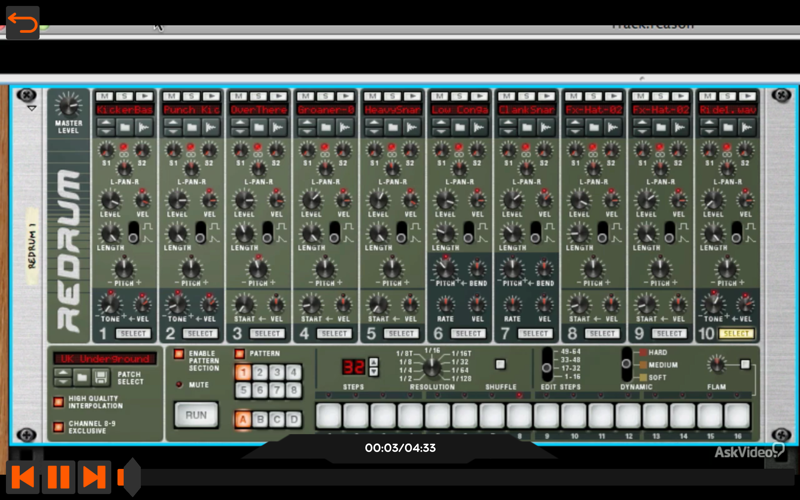Open sample browser folder on channel 10

tap(728, 127)
